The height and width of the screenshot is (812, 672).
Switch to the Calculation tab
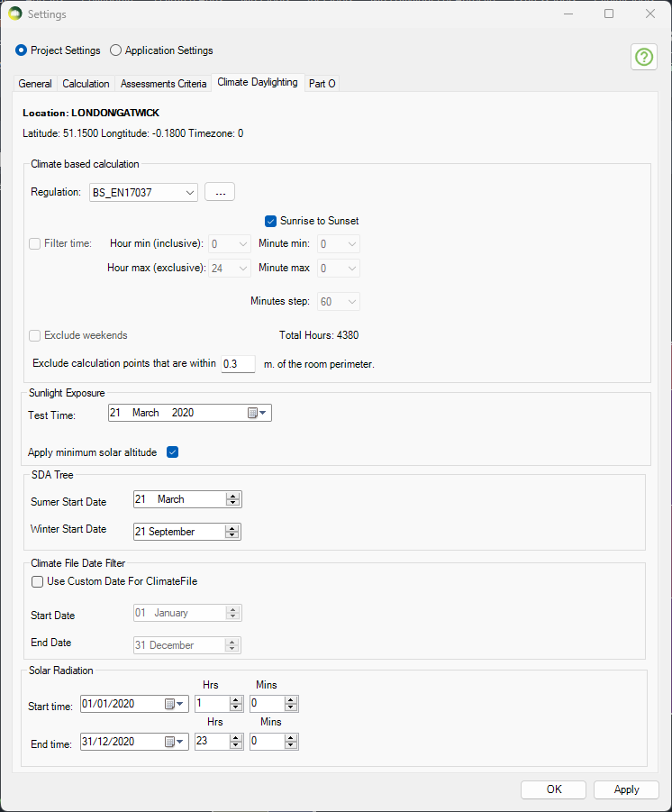pyautogui.click(x=86, y=83)
